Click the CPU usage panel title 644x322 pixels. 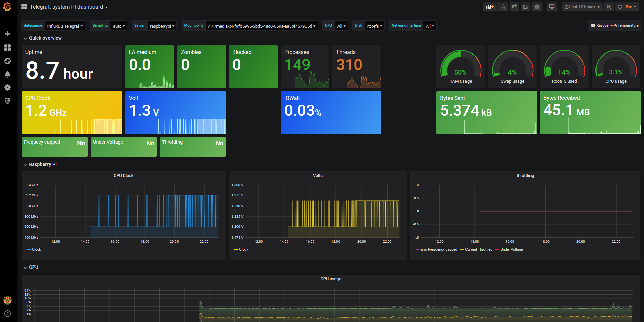click(330, 279)
